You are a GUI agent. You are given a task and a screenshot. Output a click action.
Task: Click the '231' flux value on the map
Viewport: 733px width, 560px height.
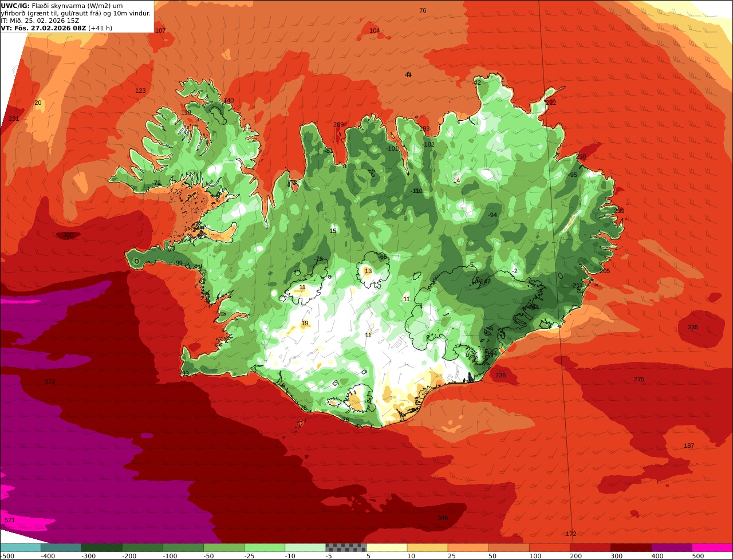(x=14, y=119)
